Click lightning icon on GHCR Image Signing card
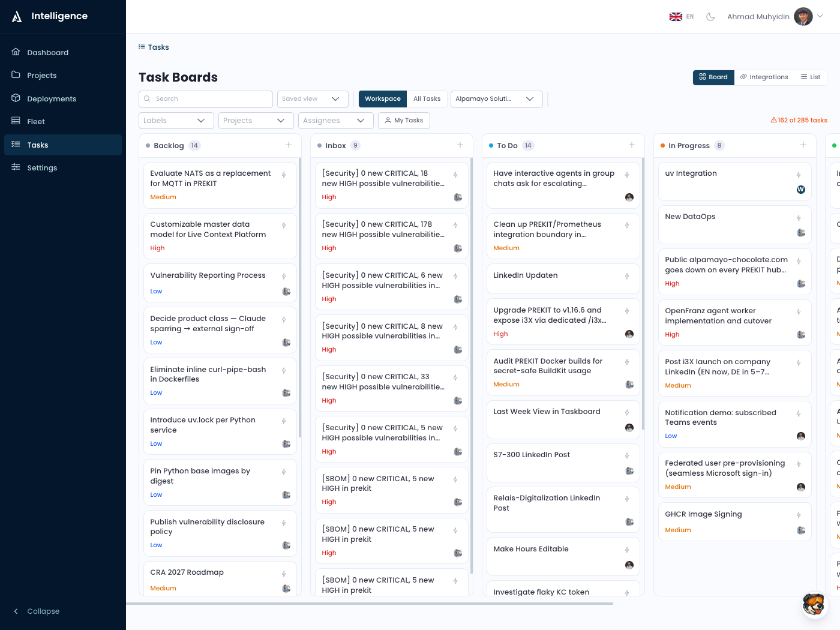The height and width of the screenshot is (630, 840). pyautogui.click(x=799, y=515)
